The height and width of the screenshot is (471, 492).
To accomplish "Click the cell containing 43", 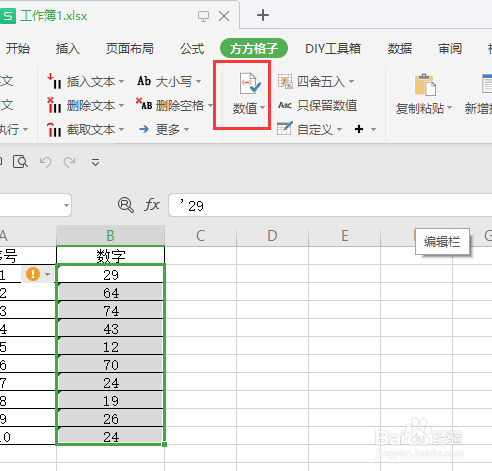I will pos(111,328).
